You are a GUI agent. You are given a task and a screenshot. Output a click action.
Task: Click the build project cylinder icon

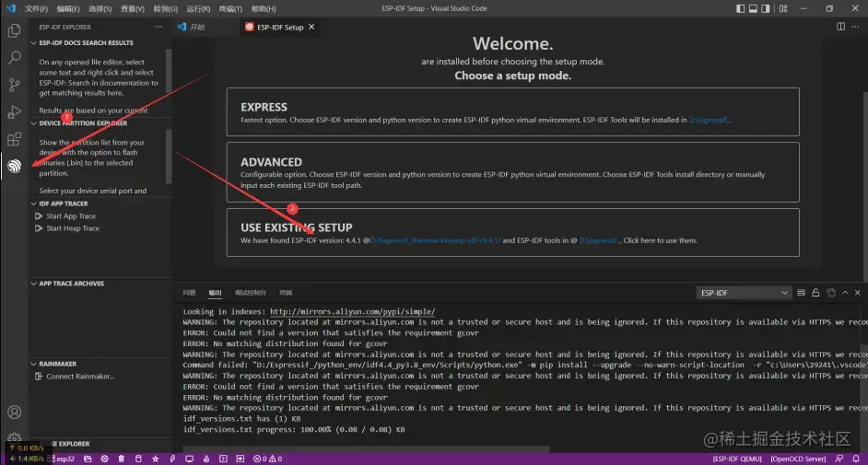[138, 459]
